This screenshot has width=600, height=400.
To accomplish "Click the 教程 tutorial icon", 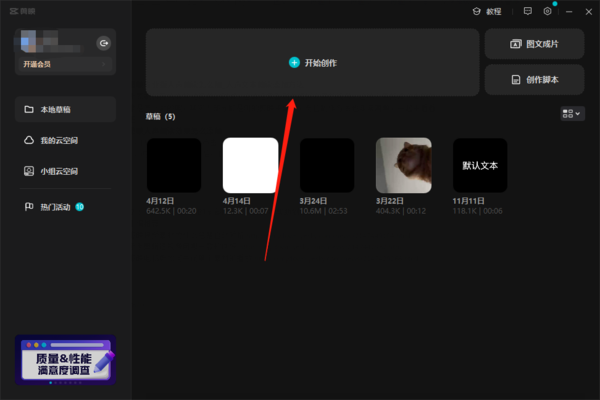I will point(476,11).
